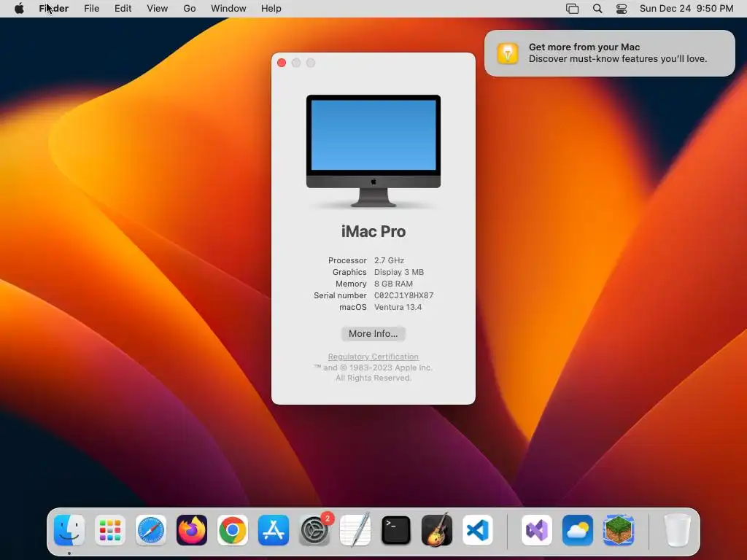Launch Safari from the Dock

(151, 530)
